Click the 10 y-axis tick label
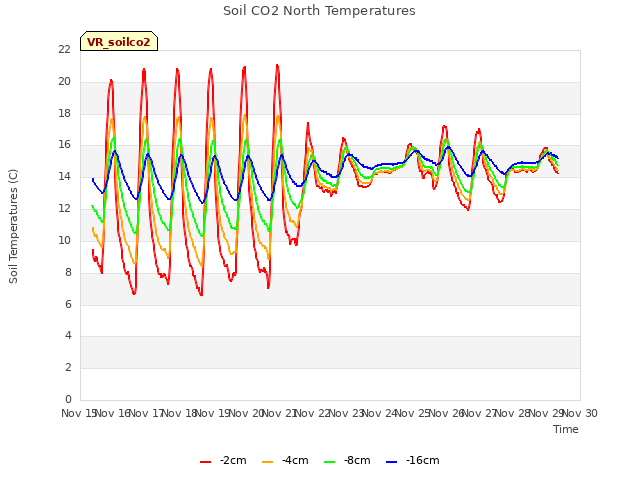Screen dimensions: 640x480 [x=64, y=240]
